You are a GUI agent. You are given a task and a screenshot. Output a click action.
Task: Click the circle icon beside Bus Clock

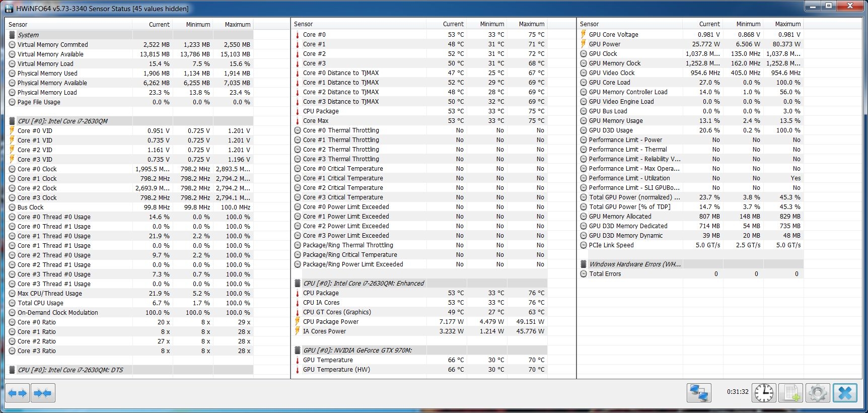click(x=12, y=208)
